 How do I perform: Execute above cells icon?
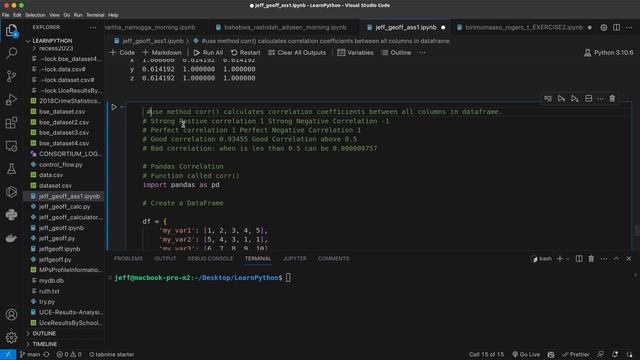pos(561,99)
